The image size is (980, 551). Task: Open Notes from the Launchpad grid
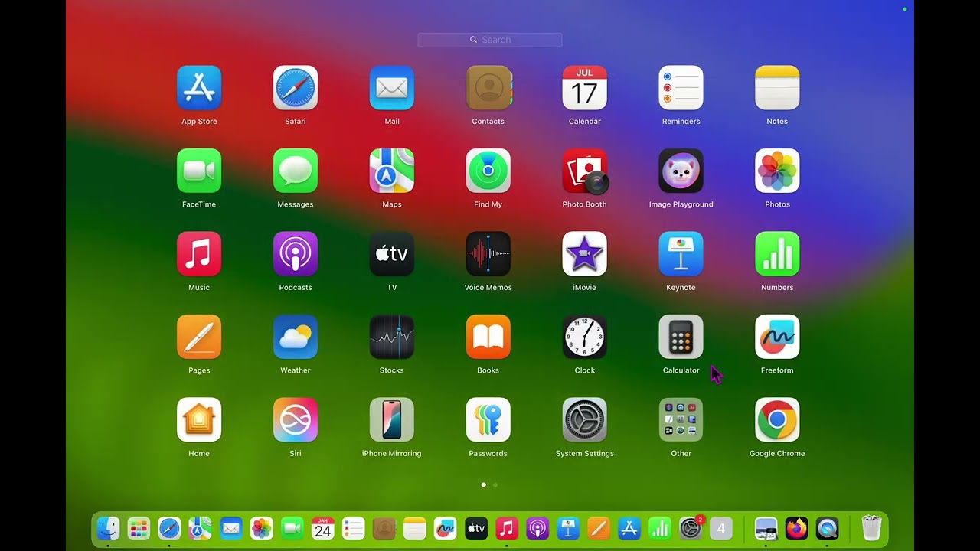(x=777, y=88)
